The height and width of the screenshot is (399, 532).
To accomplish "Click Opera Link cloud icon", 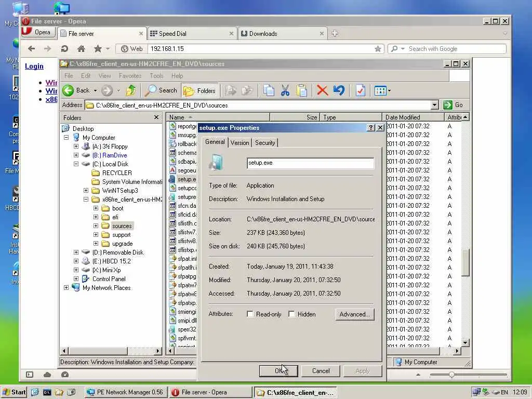I will [x=47, y=375].
